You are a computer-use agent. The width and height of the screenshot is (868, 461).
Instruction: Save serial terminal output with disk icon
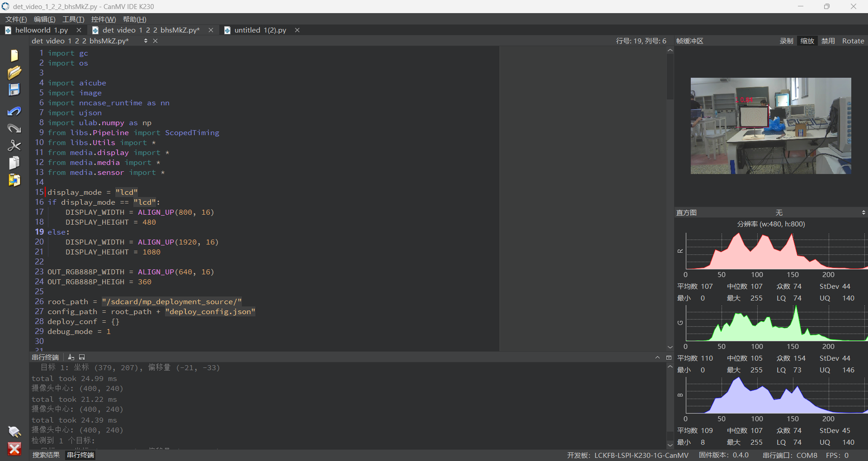click(82, 357)
